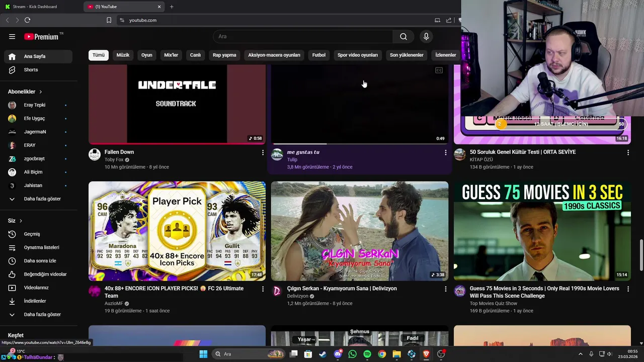Open a new browser tab
The width and height of the screenshot is (644, 362).
pyautogui.click(x=172, y=7)
